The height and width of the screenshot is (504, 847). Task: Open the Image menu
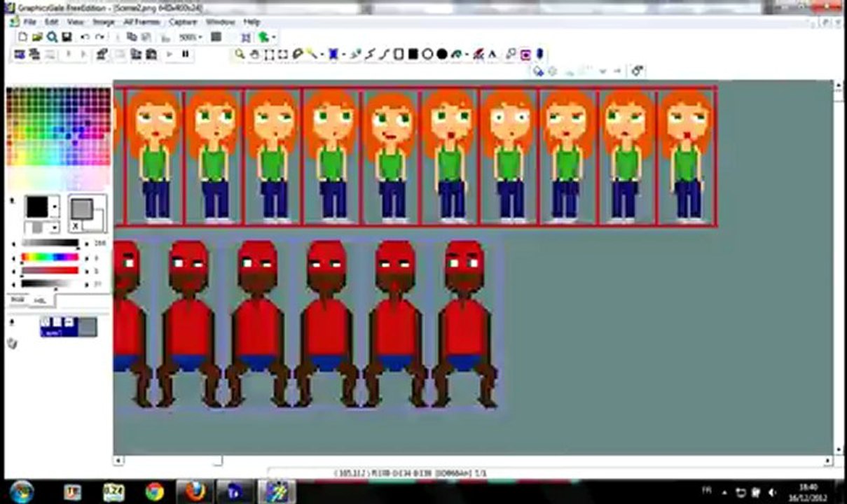pyautogui.click(x=104, y=22)
